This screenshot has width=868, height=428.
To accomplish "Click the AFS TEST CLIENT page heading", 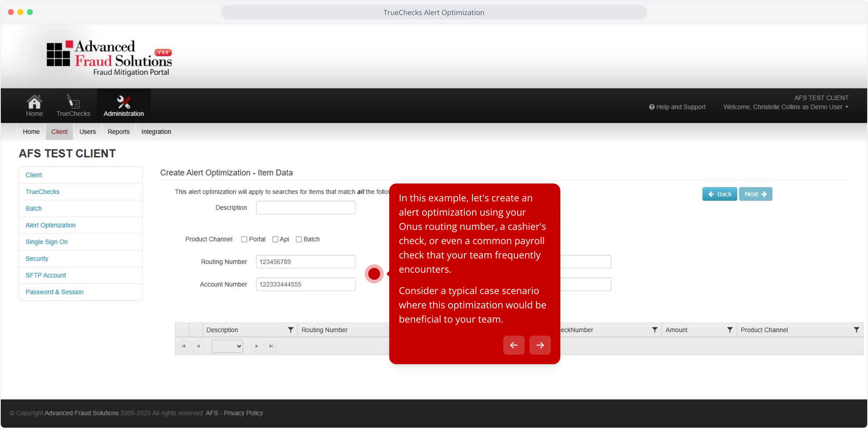I will pos(67,153).
